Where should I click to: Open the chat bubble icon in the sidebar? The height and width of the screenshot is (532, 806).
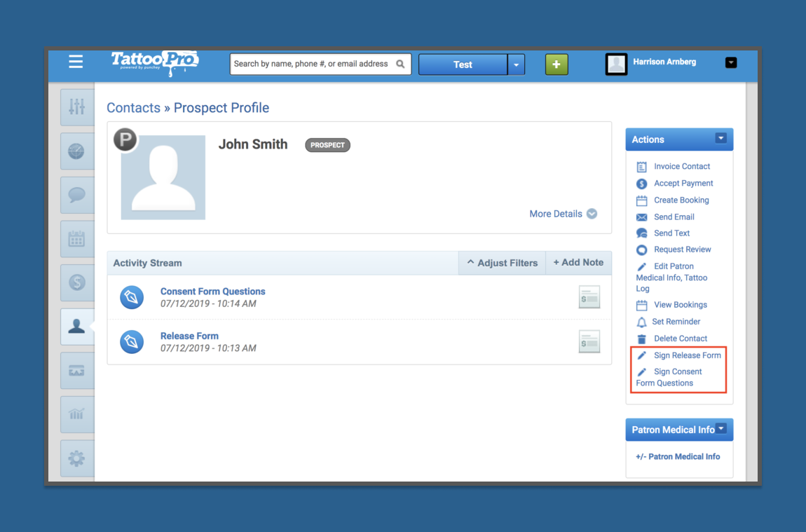77,195
